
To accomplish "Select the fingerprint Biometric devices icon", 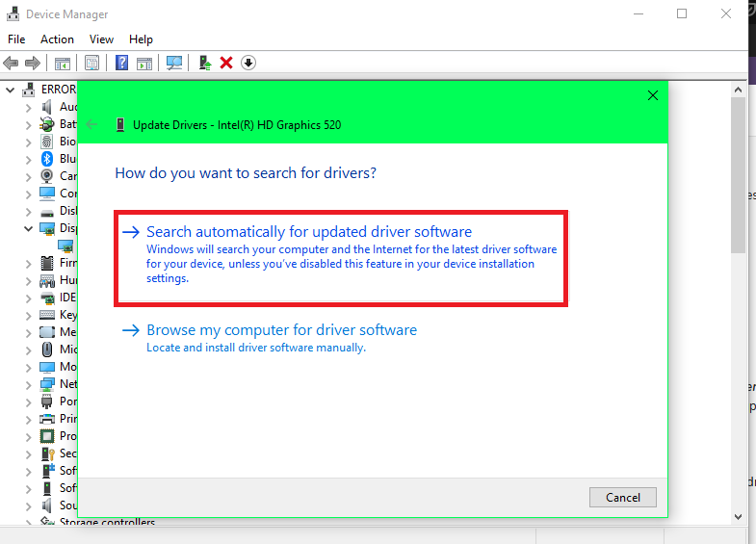I will 47,142.
